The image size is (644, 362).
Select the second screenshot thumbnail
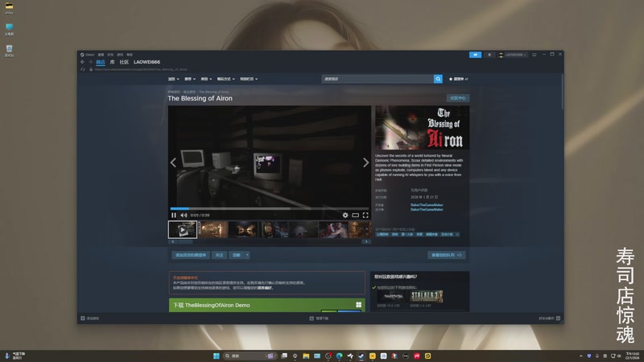pos(213,229)
